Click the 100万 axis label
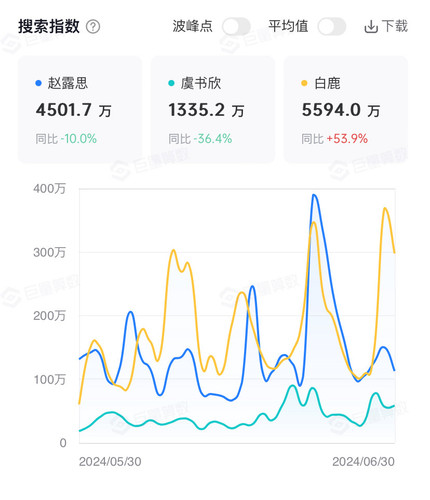 point(49,379)
